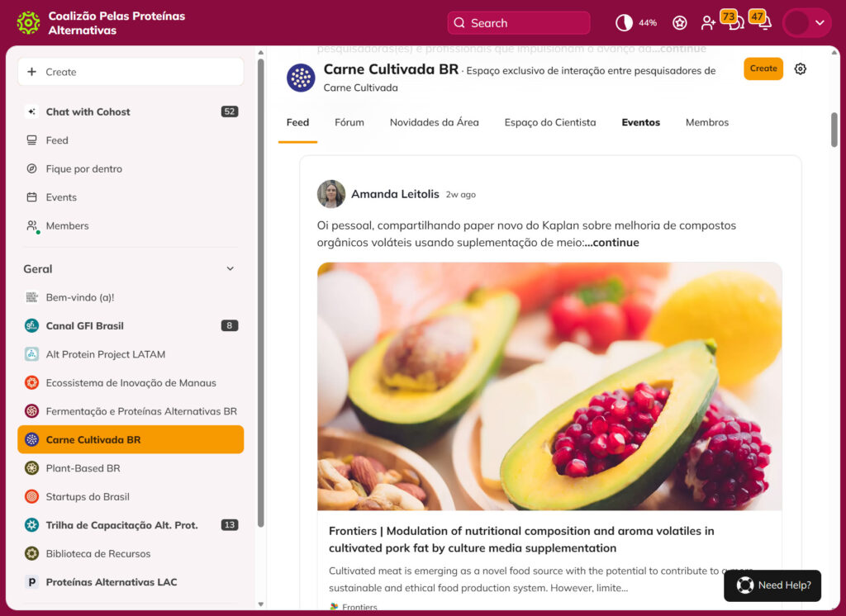The image size is (846, 616).
Task: Open the user profile dropdown arrow
Action: (x=820, y=22)
